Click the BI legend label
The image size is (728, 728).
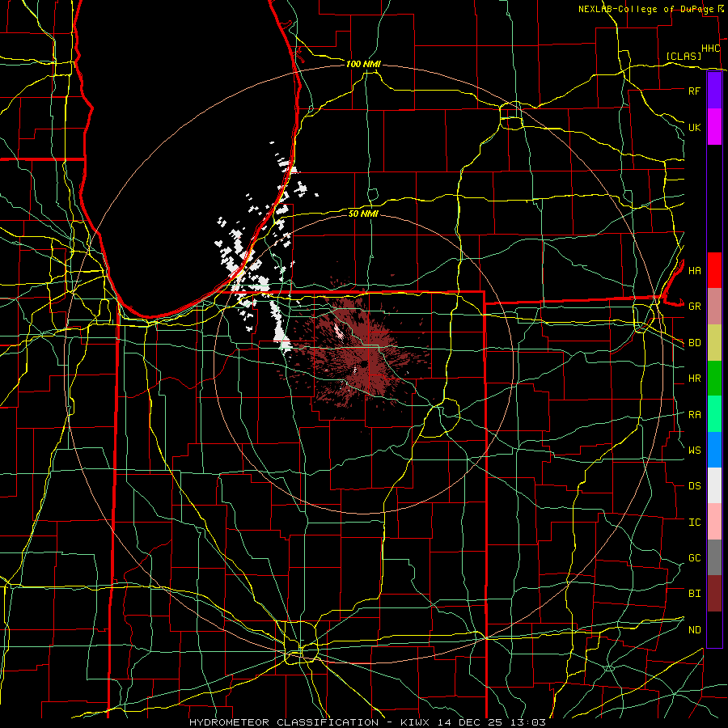pyautogui.click(x=694, y=594)
